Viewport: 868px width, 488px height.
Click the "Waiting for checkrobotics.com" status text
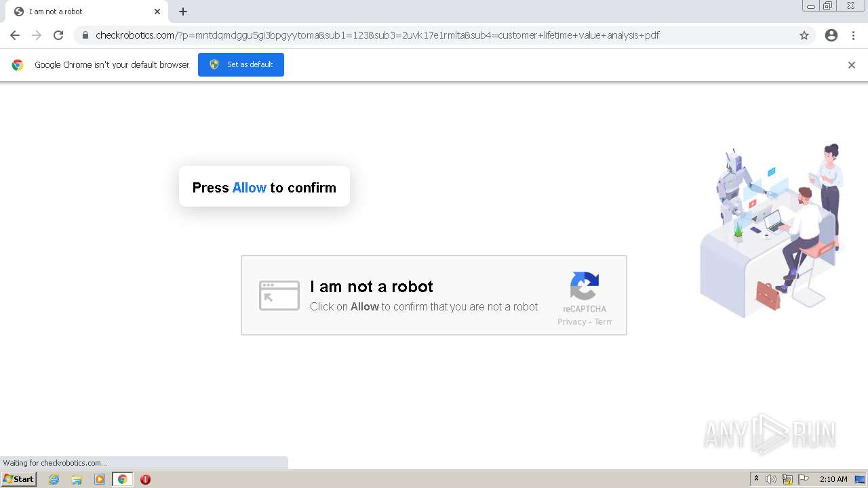point(55,463)
